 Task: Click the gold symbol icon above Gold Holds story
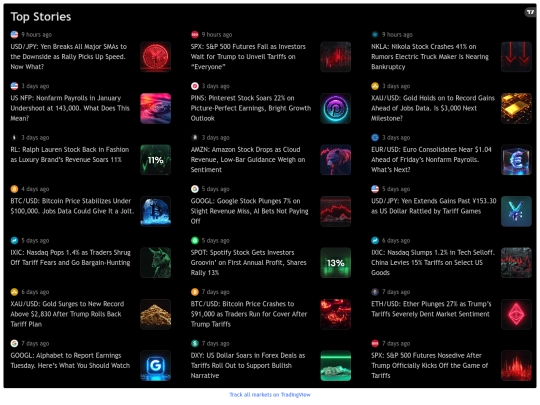[375, 86]
